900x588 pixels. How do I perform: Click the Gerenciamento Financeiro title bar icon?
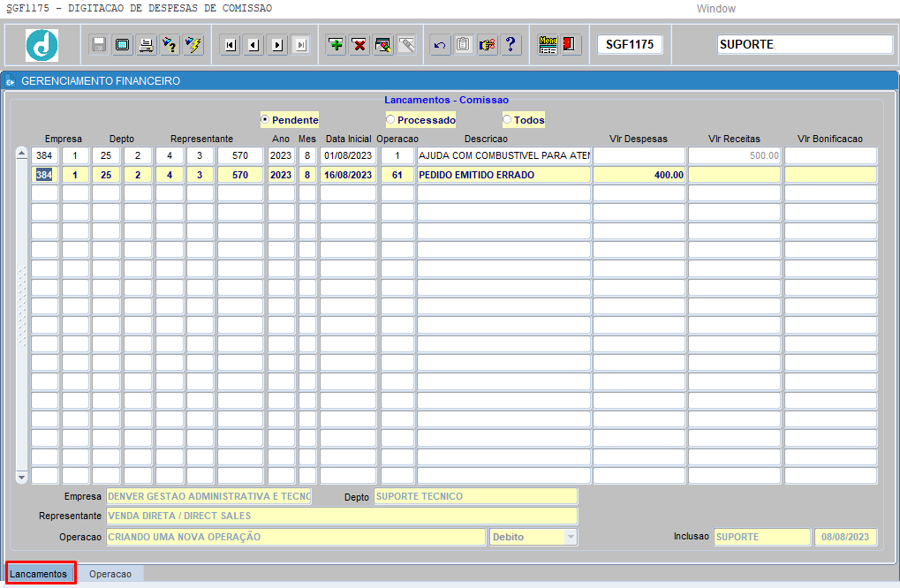point(11,81)
